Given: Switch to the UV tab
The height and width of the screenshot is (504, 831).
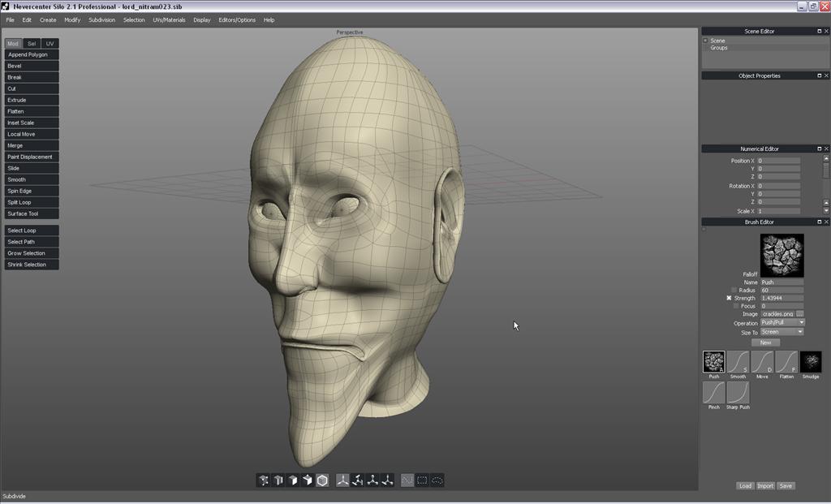Looking at the screenshot, I should [50, 44].
